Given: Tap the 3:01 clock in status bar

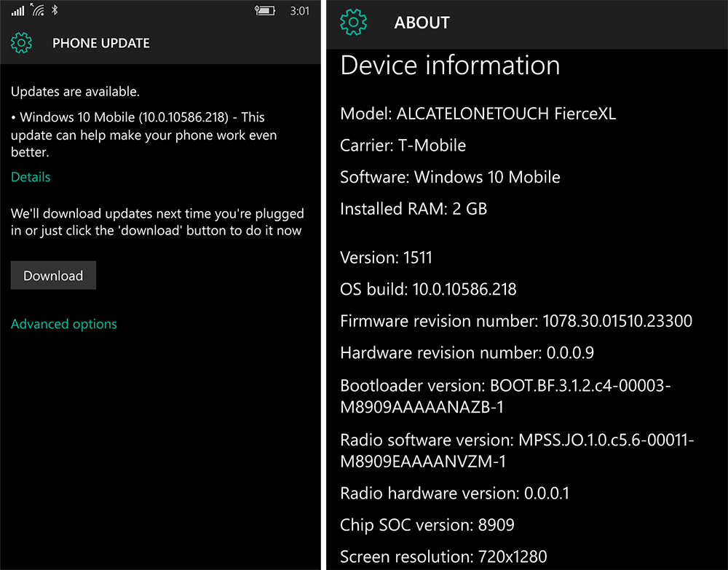Looking at the screenshot, I should pyautogui.click(x=299, y=11).
